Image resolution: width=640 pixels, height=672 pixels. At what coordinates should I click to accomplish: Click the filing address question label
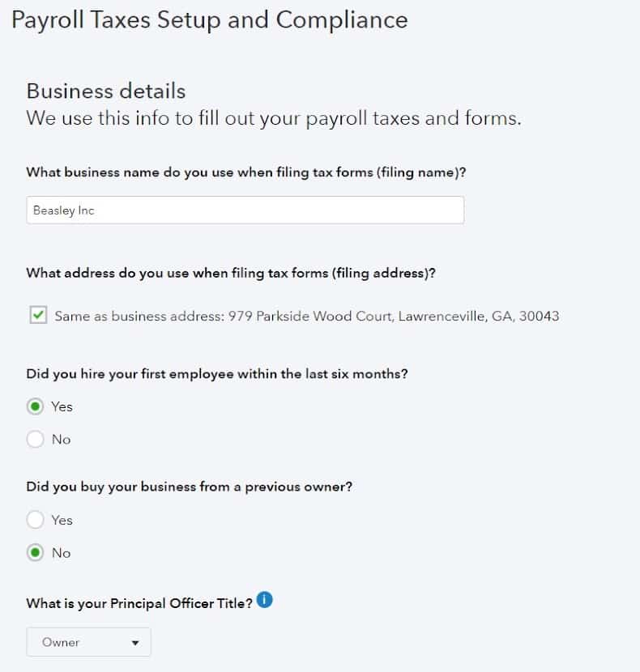(x=231, y=274)
